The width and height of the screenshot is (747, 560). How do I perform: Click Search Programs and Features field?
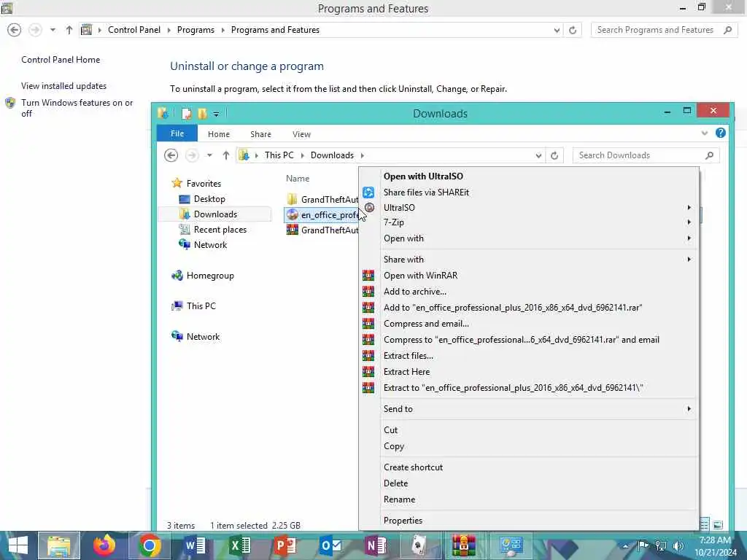[x=656, y=30]
